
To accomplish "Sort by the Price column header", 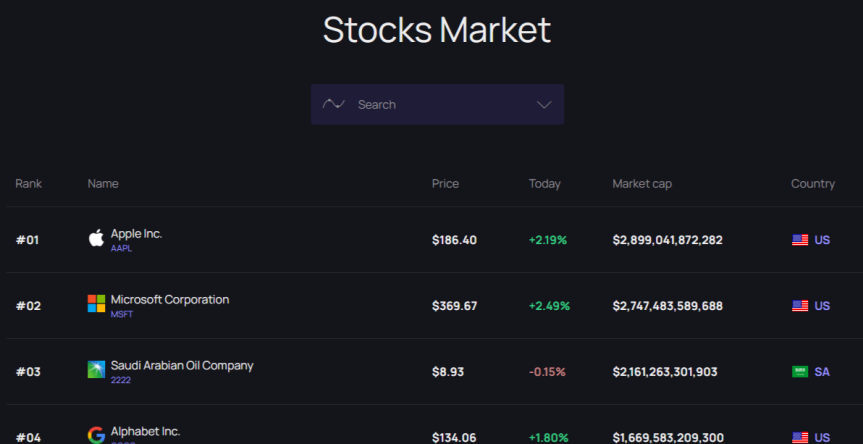I will [445, 184].
